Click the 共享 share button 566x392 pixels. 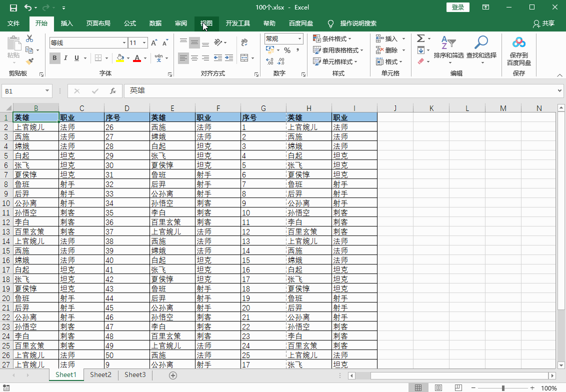point(544,23)
